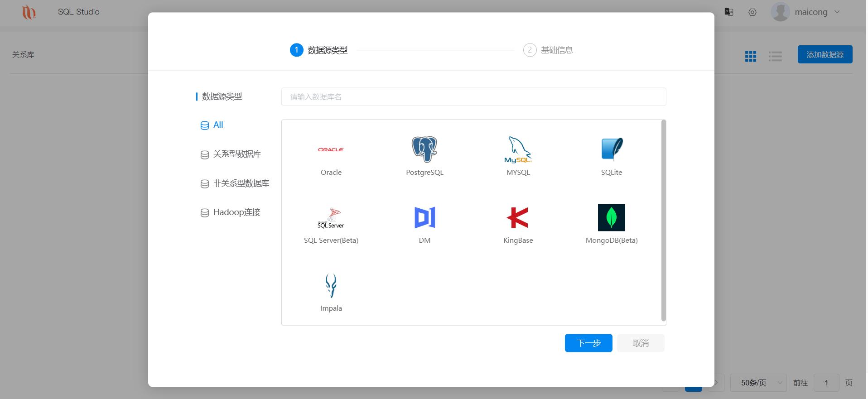Screen dimensions: 868x399
Task: Open the language translation icon
Action: click(x=729, y=12)
